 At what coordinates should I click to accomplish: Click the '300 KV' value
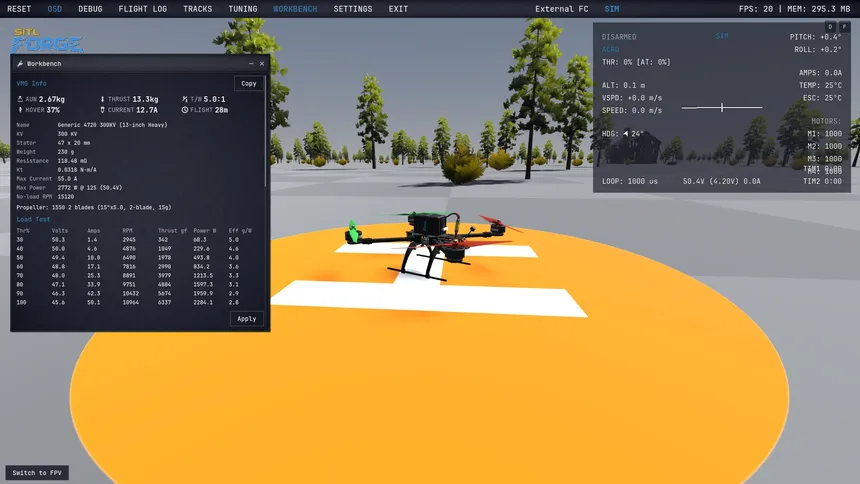pyautogui.click(x=67, y=134)
